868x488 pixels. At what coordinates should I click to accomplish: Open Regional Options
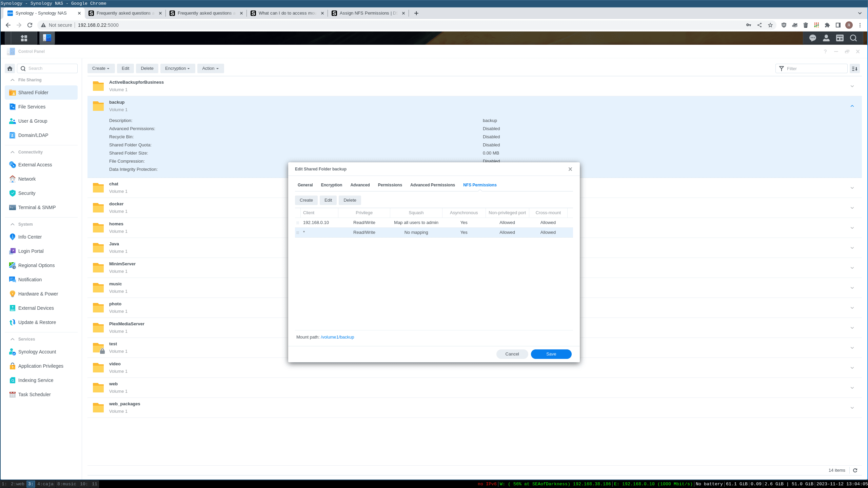click(41, 265)
